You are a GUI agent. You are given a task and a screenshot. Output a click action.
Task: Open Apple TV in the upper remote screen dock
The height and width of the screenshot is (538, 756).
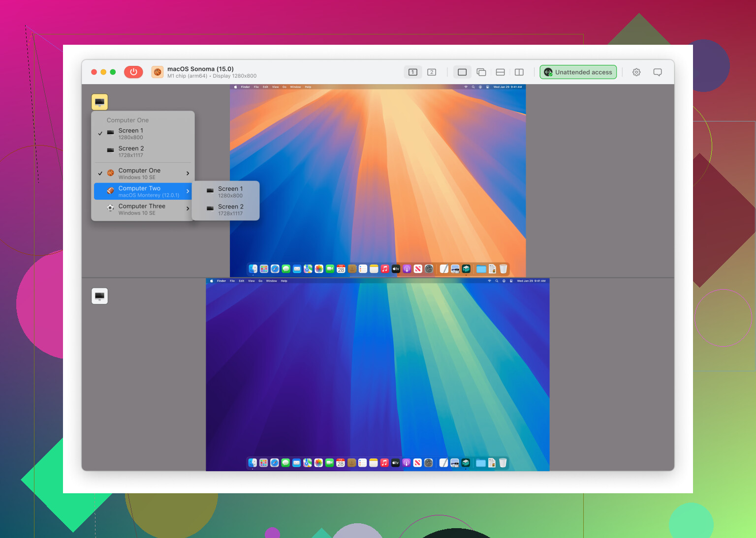(396, 269)
